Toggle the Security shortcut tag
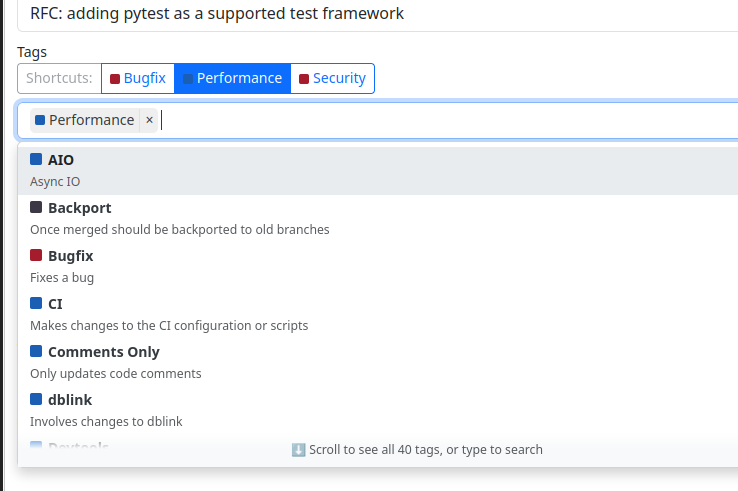Screen dimensions: 738x491 (332, 78)
